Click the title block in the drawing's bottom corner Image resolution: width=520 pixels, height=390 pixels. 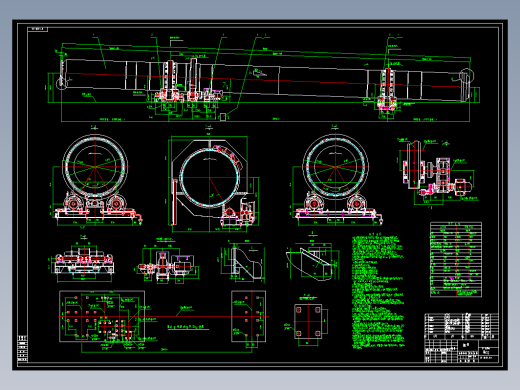point(462,338)
